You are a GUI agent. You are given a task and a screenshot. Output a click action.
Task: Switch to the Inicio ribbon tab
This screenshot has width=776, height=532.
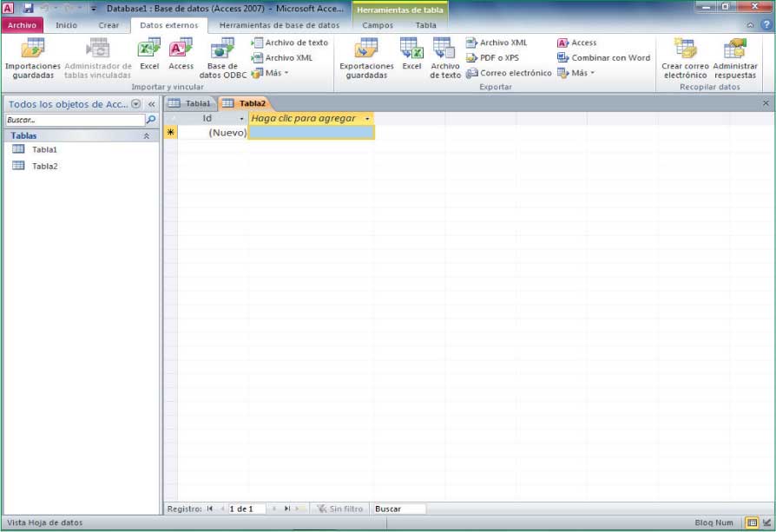click(x=66, y=25)
